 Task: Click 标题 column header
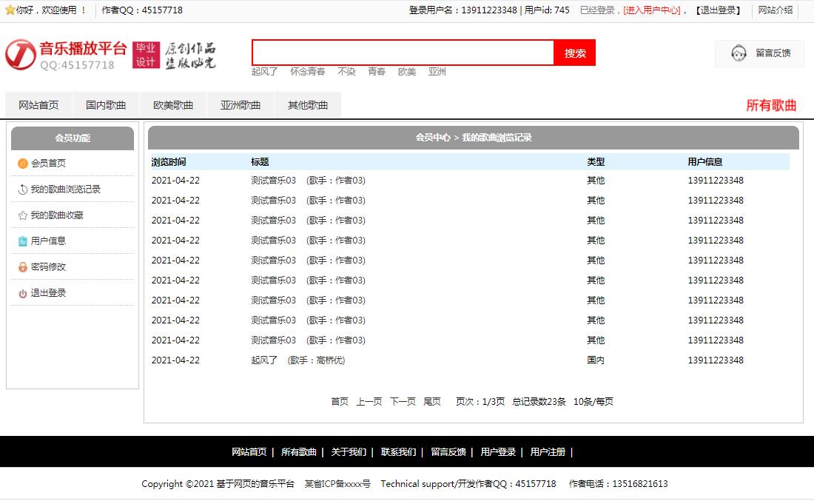click(x=260, y=162)
